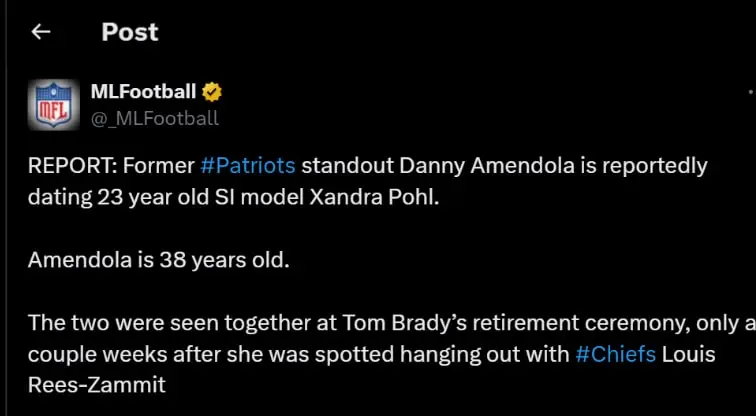
Task: Click the back arrow icon
Action: point(40,32)
